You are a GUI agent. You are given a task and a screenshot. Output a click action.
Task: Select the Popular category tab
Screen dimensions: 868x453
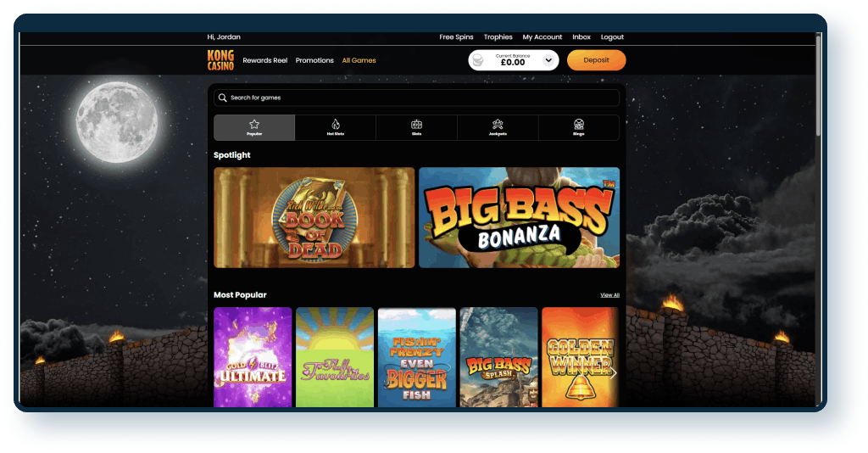pos(254,127)
